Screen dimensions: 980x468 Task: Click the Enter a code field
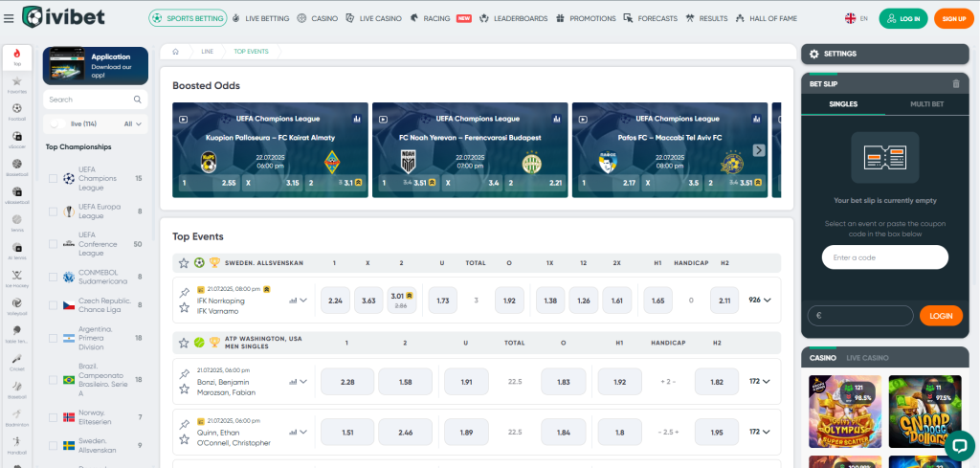884,257
